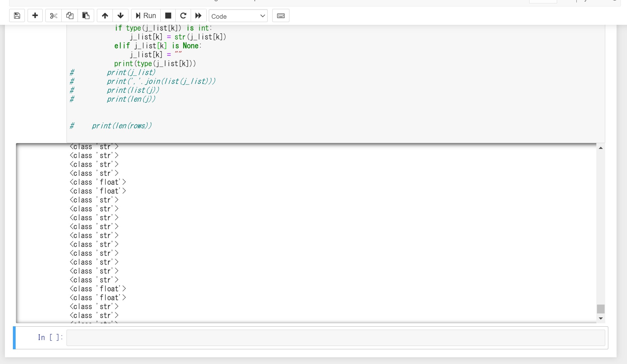Image resolution: width=627 pixels, height=364 pixels.
Task: Move selected cell down
Action: (x=120, y=15)
